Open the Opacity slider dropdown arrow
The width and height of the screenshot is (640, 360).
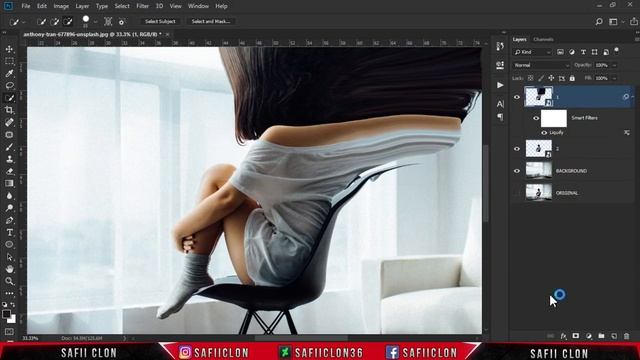click(x=614, y=65)
